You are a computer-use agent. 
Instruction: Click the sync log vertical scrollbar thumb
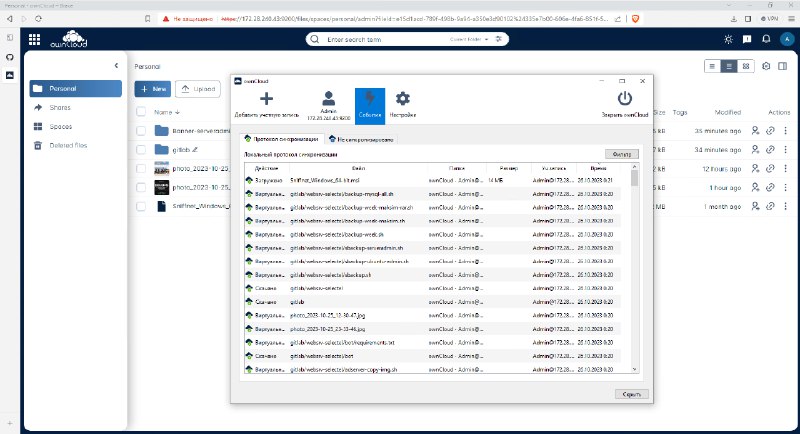point(634,178)
